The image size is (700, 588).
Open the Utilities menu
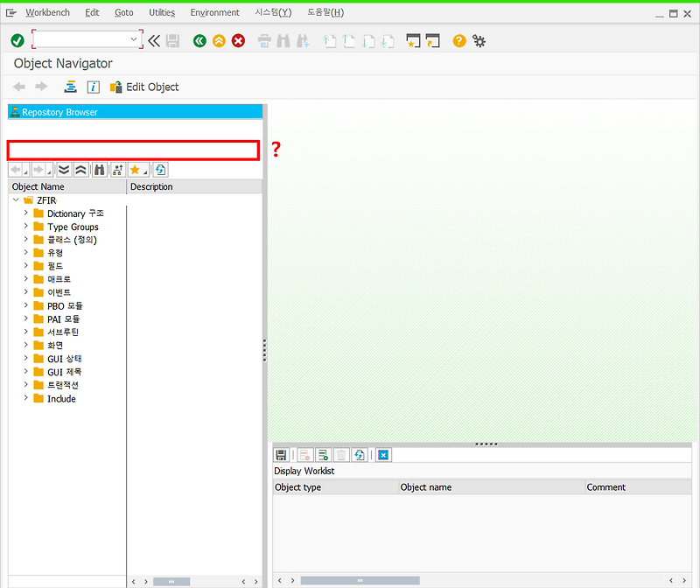[x=162, y=12]
